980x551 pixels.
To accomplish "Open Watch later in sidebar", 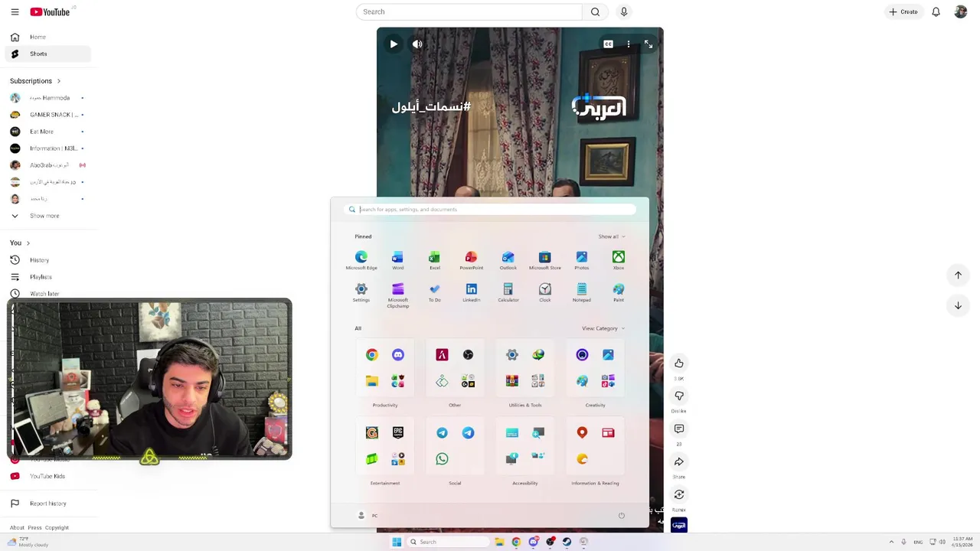I will tap(47, 294).
